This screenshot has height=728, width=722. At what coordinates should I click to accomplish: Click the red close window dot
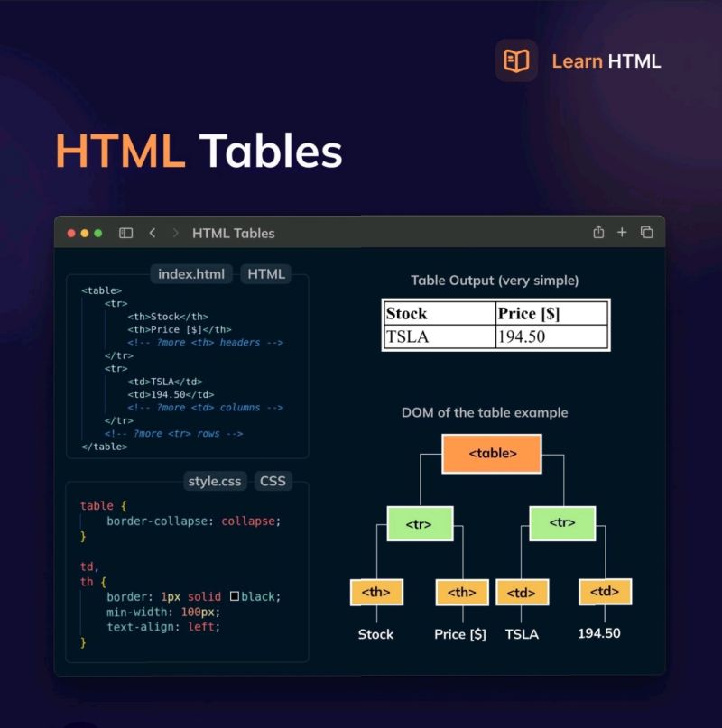[x=71, y=233]
